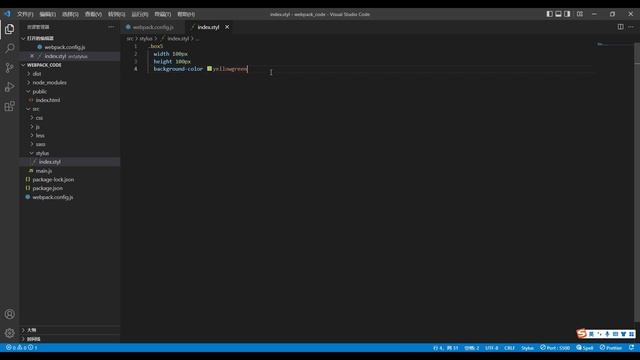Image resolution: width=640 pixels, height=360 pixels.
Task: Open editor more actions ellipsis
Action: [x=631, y=27]
